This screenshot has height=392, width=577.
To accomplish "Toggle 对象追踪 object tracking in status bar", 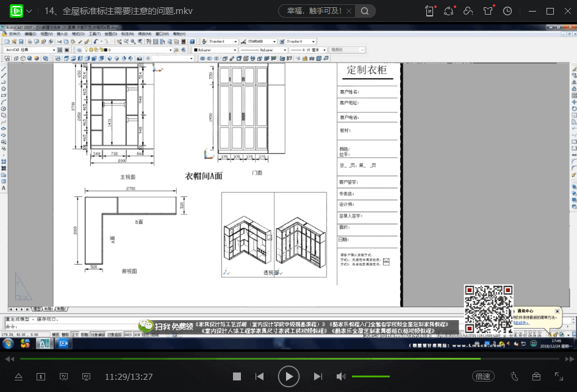I will tap(115, 335).
